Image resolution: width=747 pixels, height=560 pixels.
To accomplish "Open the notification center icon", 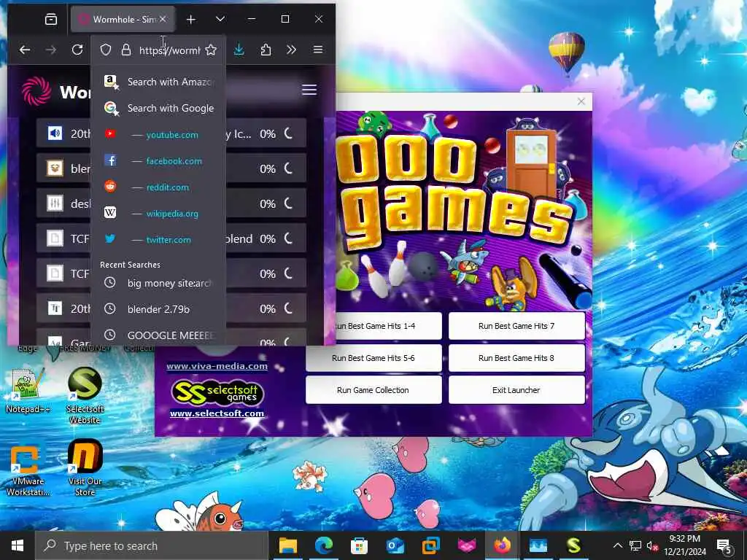I will 724,546.
